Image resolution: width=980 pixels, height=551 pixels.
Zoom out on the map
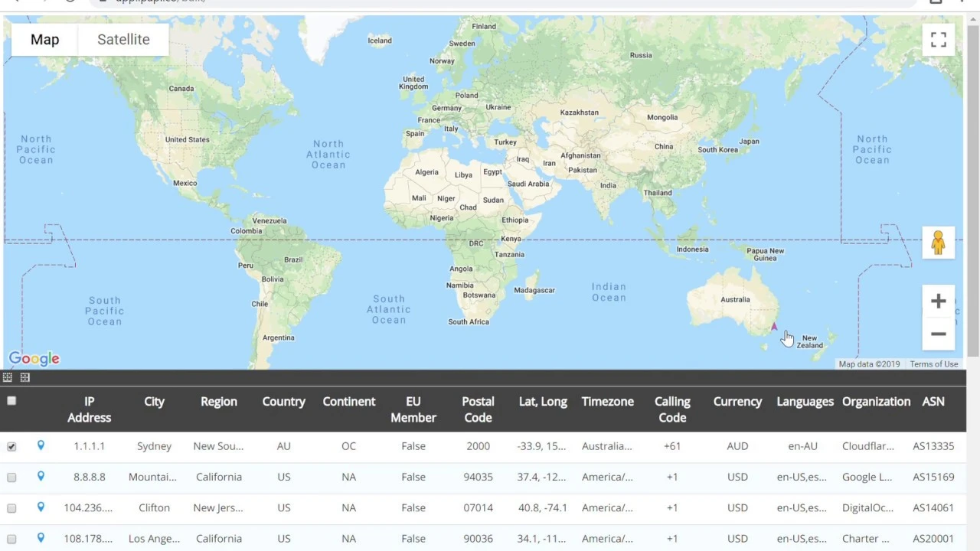[x=938, y=334]
